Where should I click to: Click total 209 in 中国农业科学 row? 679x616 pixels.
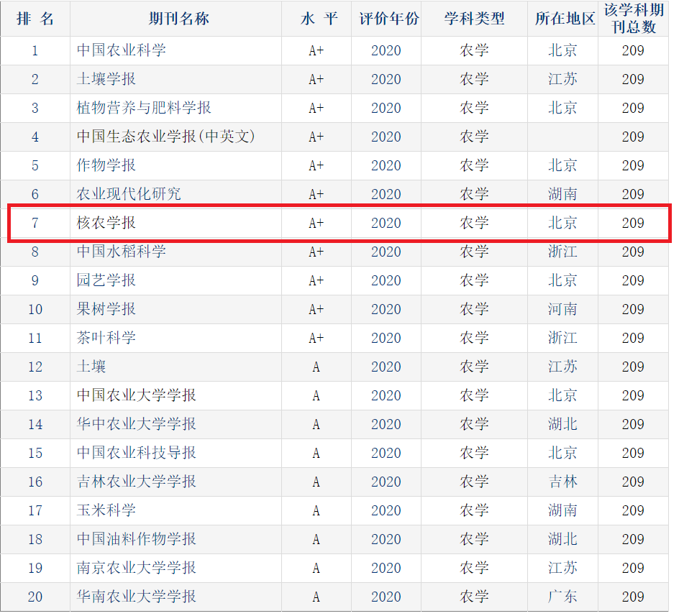(x=633, y=50)
